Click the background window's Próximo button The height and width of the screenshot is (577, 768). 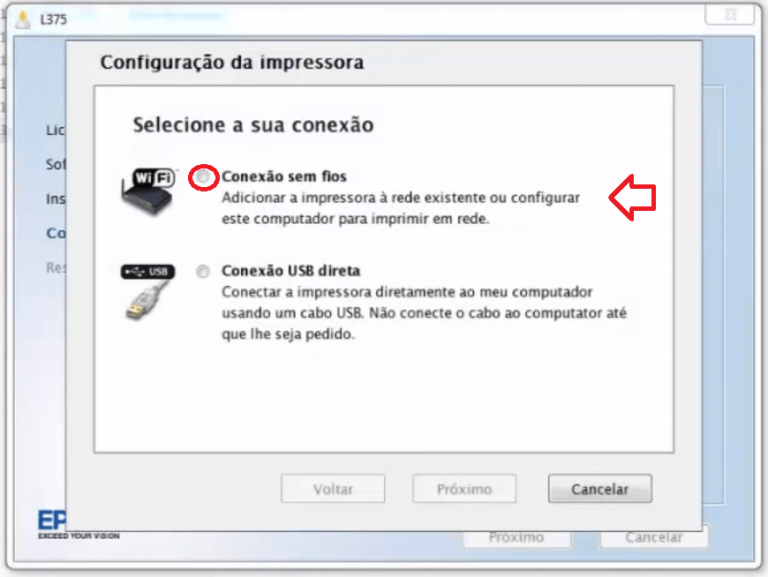point(517,538)
